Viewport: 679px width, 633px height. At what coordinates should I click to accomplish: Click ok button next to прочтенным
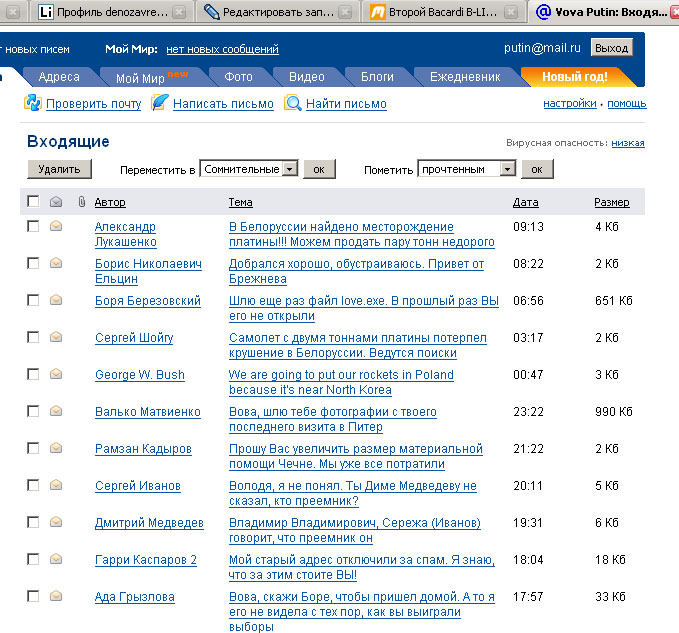(x=537, y=169)
